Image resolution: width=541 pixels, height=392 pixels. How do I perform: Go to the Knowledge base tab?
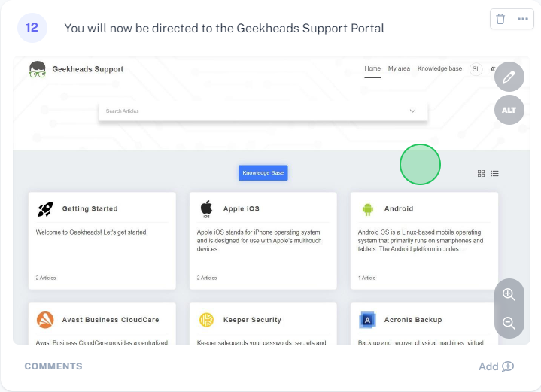point(439,68)
